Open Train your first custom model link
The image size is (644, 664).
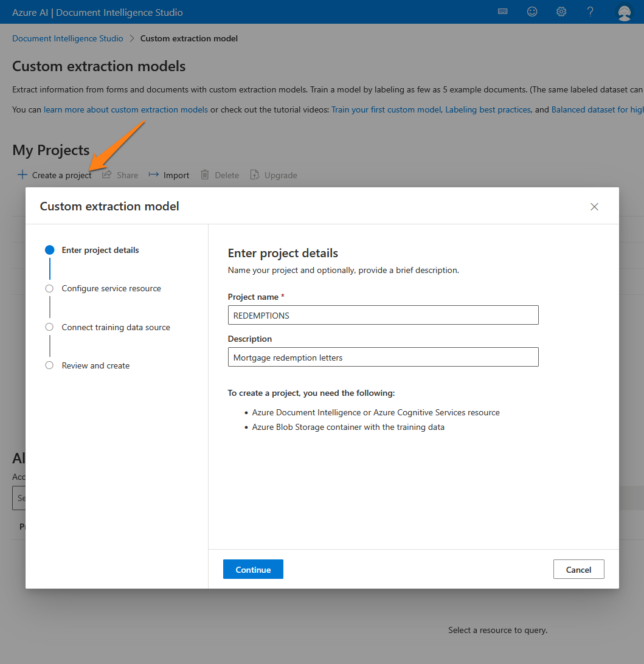coord(386,109)
